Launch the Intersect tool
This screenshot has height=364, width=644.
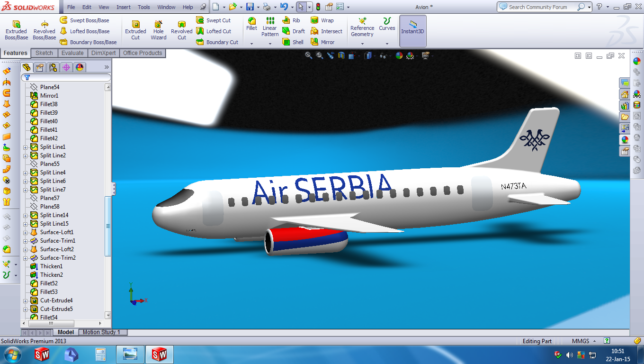(x=326, y=31)
